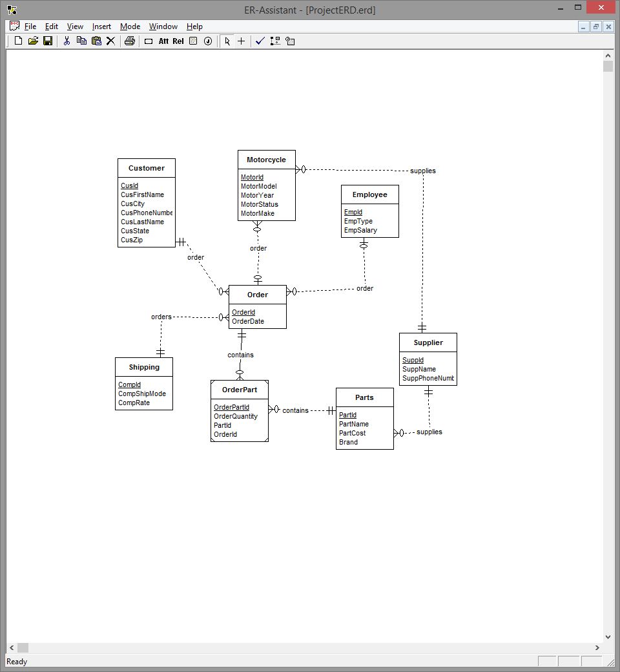Select the Motorcycle entity header
The height and width of the screenshot is (672, 620).
(x=267, y=160)
